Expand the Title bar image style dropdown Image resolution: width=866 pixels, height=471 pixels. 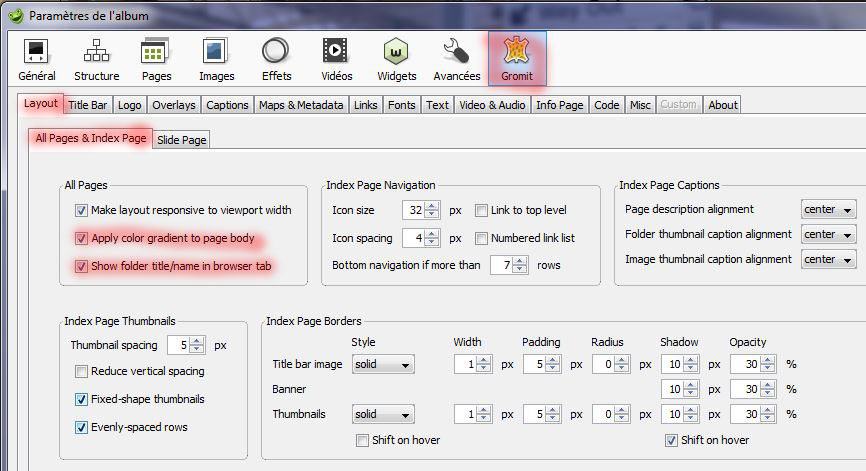tap(382, 365)
